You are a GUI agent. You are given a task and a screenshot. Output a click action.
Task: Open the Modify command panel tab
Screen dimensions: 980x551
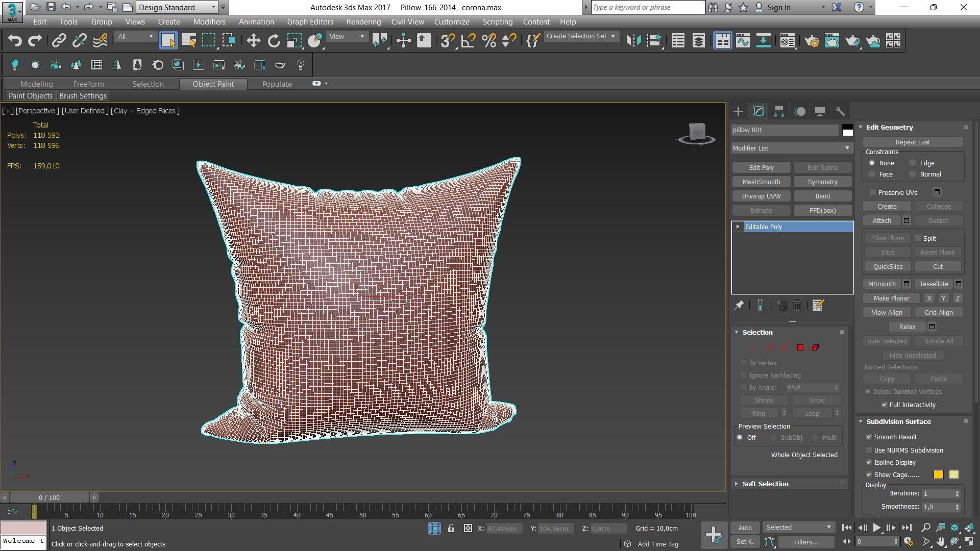coord(758,111)
